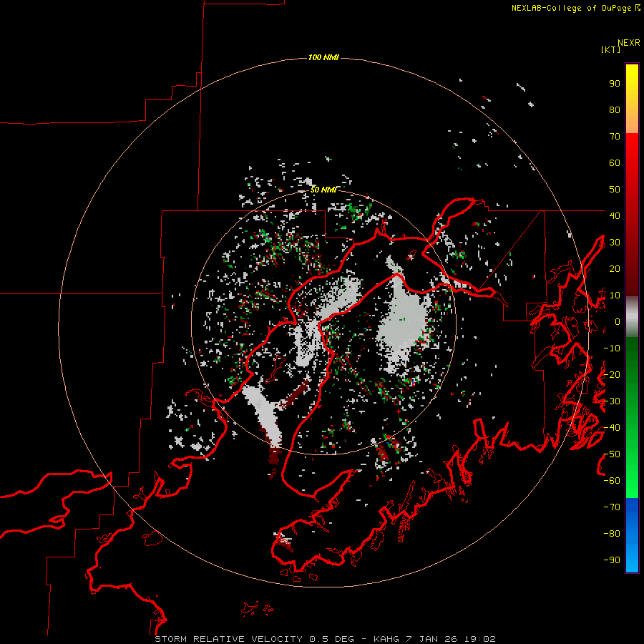This screenshot has height=644, width=644.
Task: Pick the blue bottom segment of velocity color bar
Action: 632,535
